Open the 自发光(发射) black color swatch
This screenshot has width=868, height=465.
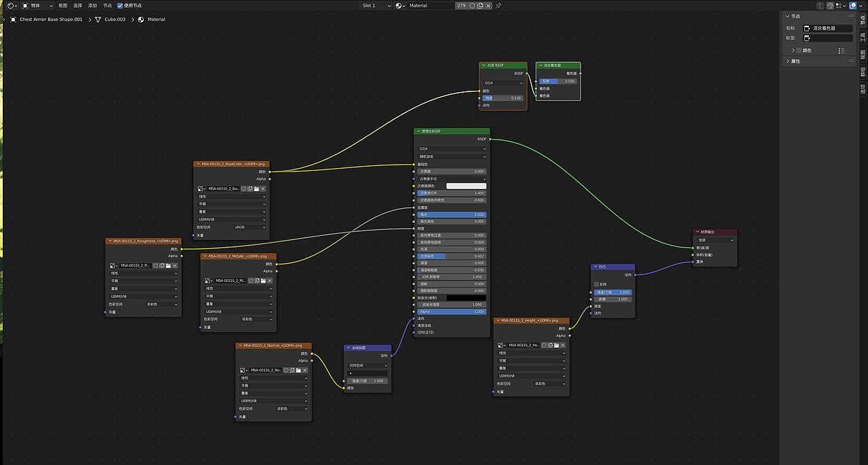pos(466,298)
